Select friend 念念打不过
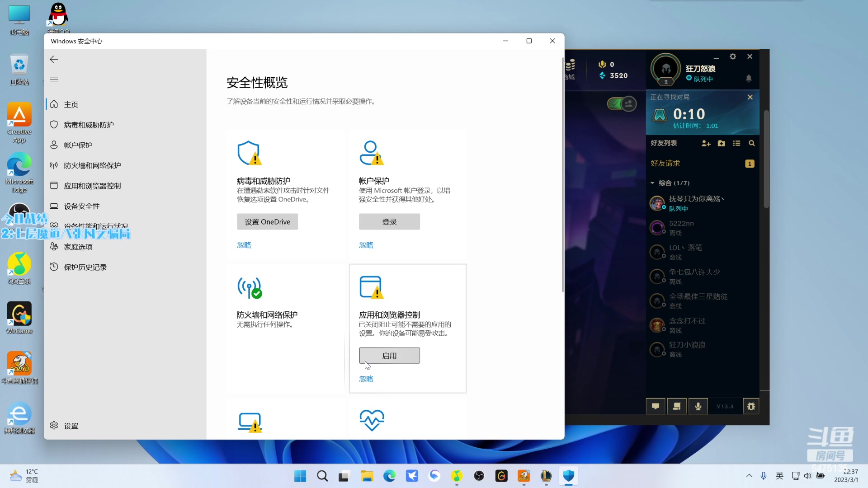The width and height of the screenshot is (868, 488). [x=702, y=325]
